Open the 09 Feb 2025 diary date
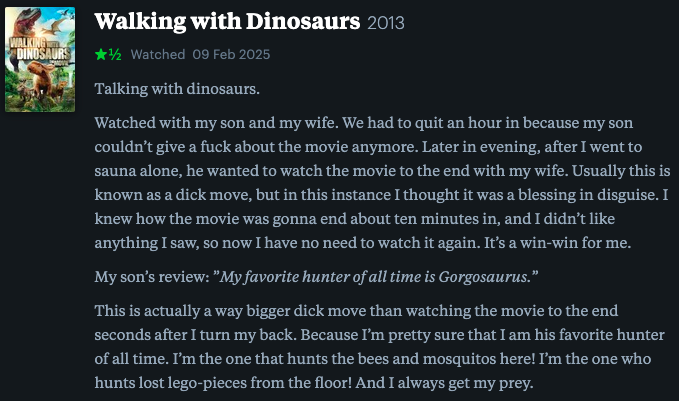 (x=231, y=55)
